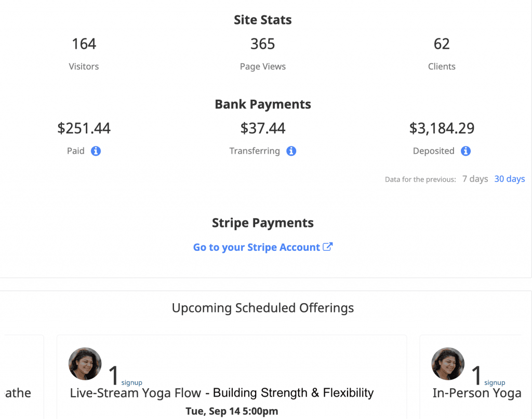Click the partially visible previous offering card
This screenshot has height=419, width=532.
pyautogui.click(x=22, y=377)
